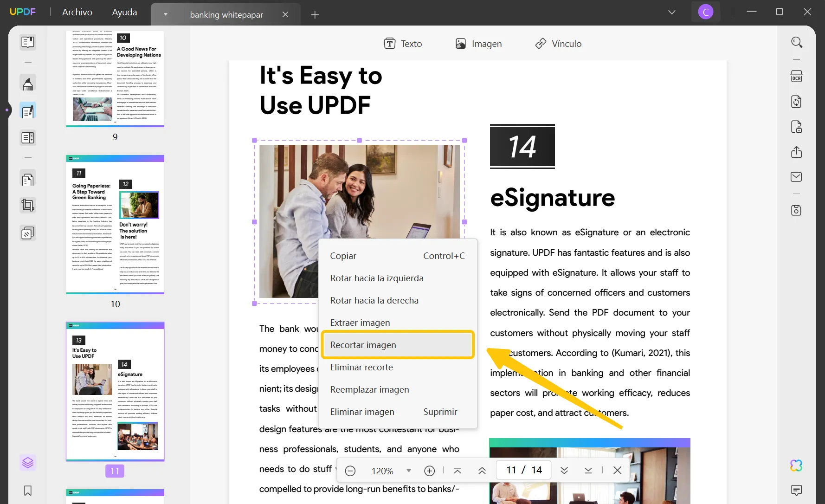Choose Eliminar recorte option
This screenshot has width=825, height=504.
coord(398,367)
